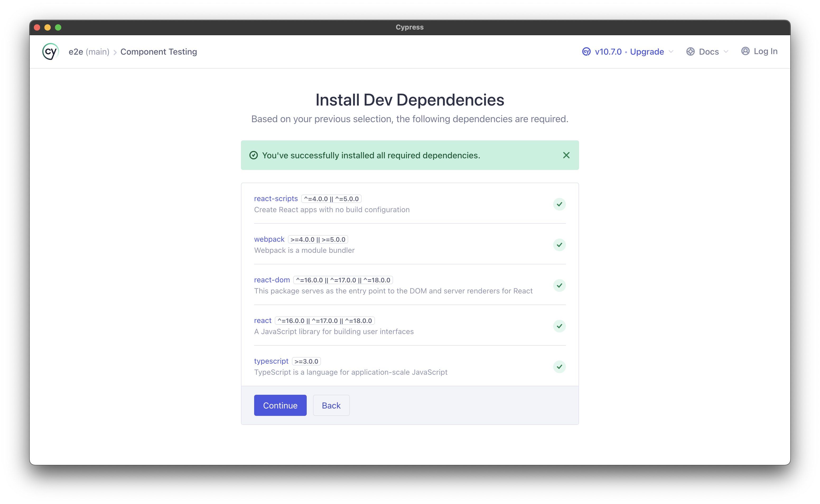Screen dimensions: 820x504
Task: Expand the v10.7.0 Upgrade dropdown chevron
Action: (671, 52)
